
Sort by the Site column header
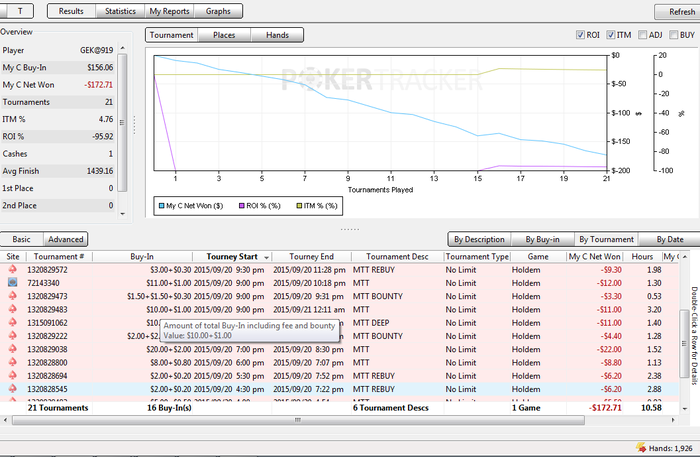[x=13, y=257]
